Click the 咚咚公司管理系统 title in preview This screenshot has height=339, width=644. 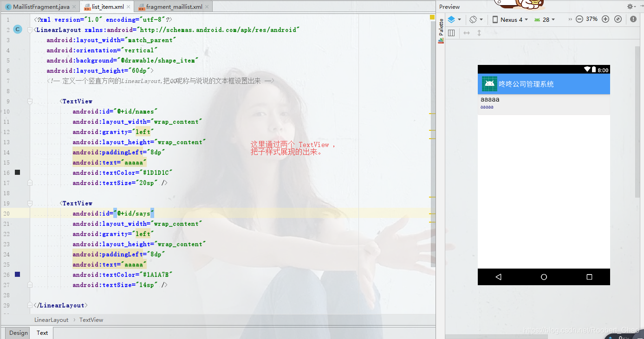click(526, 84)
